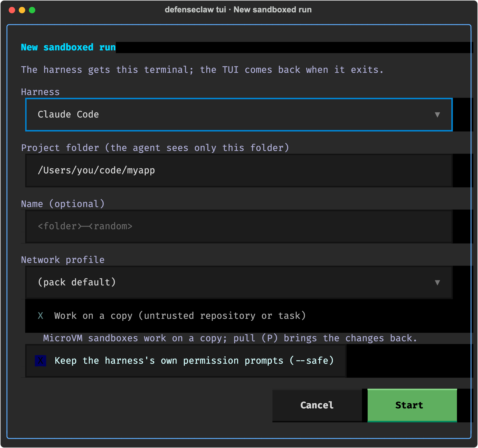
Task: Click the arrow on the Claude Code selector
Action: (437, 115)
